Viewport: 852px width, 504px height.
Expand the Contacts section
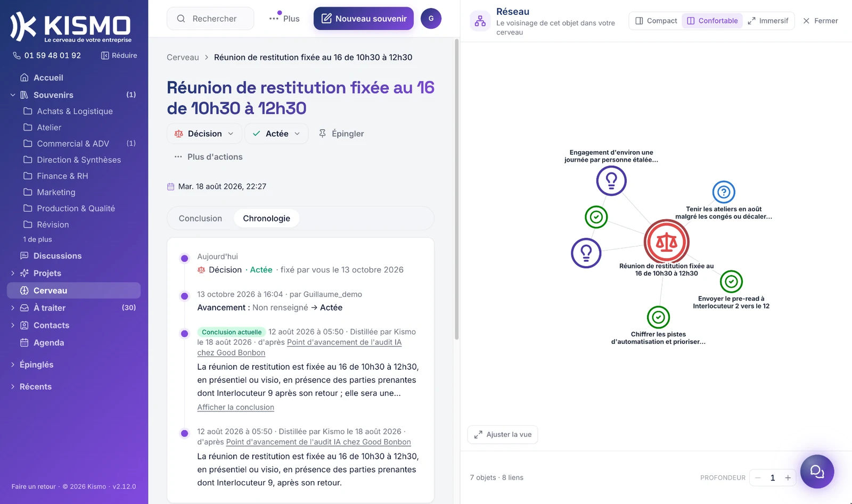pos(13,325)
